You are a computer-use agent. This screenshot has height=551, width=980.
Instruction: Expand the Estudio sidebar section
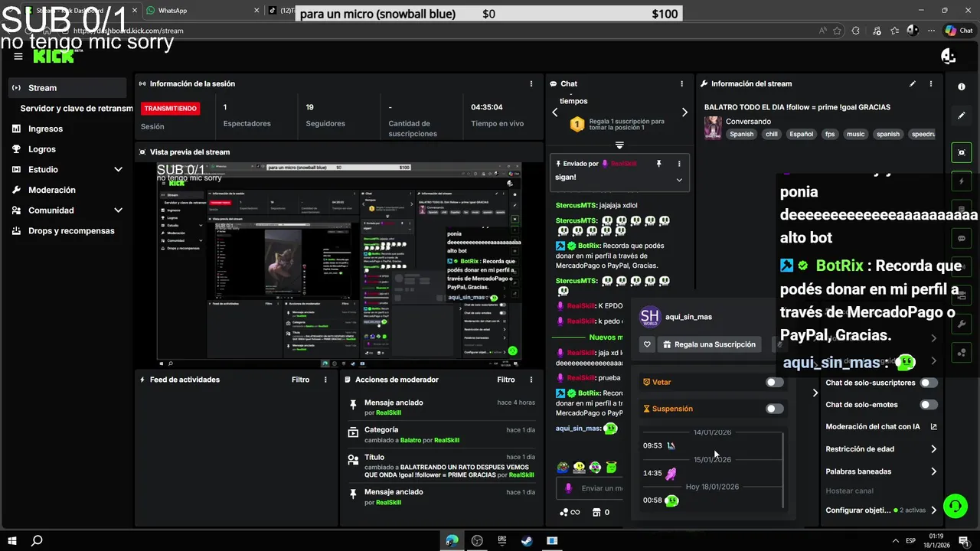pyautogui.click(x=118, y=169)
